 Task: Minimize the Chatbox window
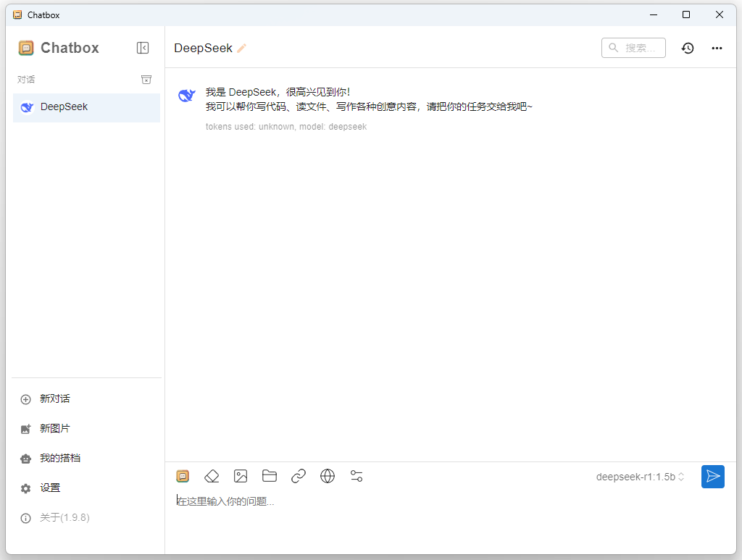click(654, 14)
